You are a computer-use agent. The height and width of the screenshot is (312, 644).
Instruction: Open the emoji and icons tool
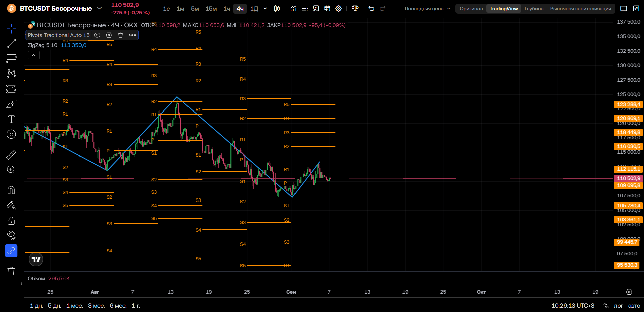(x=11, y=134)
